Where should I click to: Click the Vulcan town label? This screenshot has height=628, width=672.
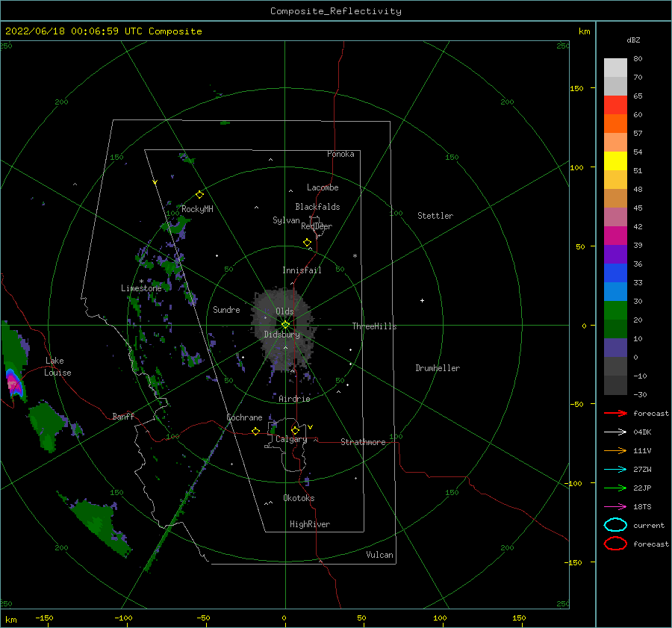(380, 555)
